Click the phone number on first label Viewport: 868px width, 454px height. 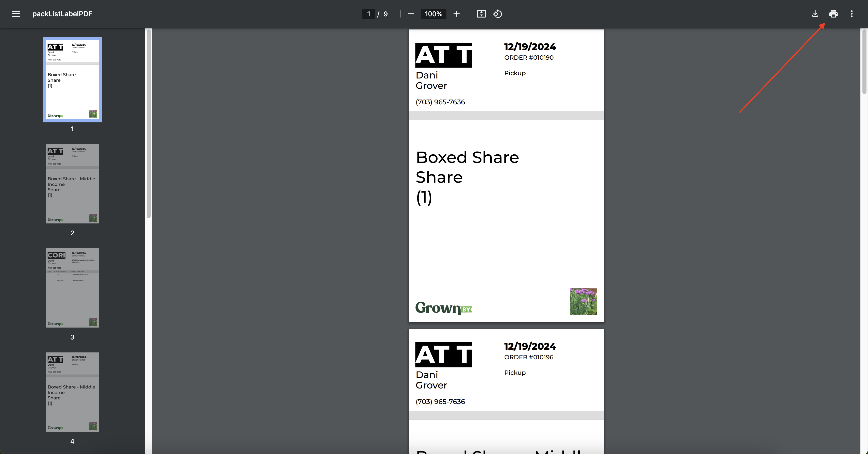440,102
